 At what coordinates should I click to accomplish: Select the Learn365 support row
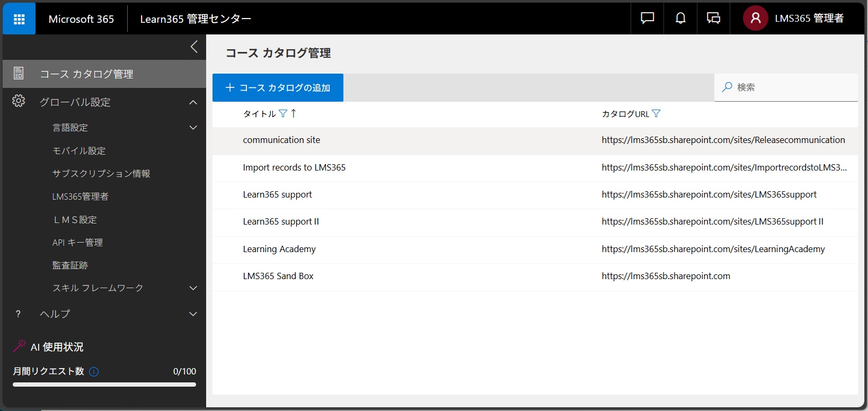pyautogui.click(x=535, y=195)
